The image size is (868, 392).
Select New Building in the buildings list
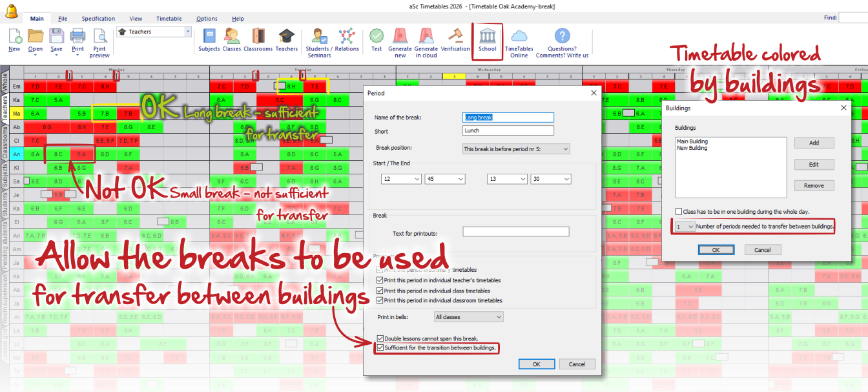[x=692, y=148]
